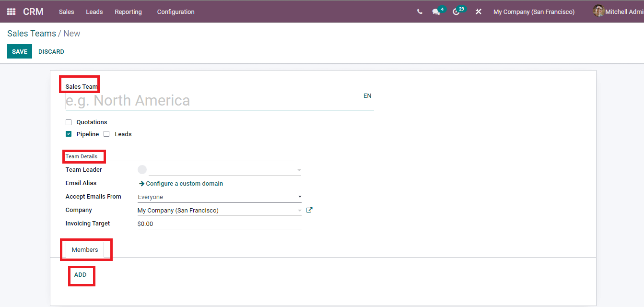
Task: Click ADD to add a member
Action: tap(80, 275)
